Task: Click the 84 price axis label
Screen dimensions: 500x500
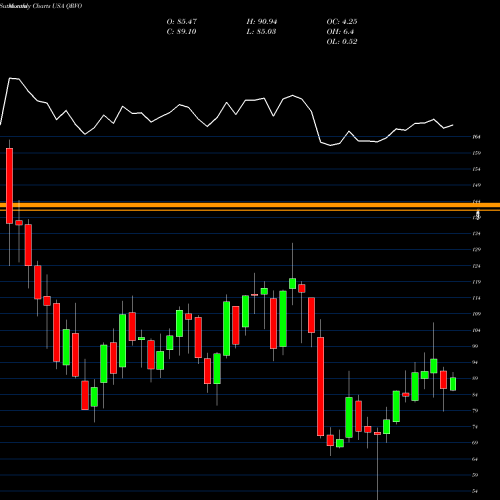Action: point(475,394)
